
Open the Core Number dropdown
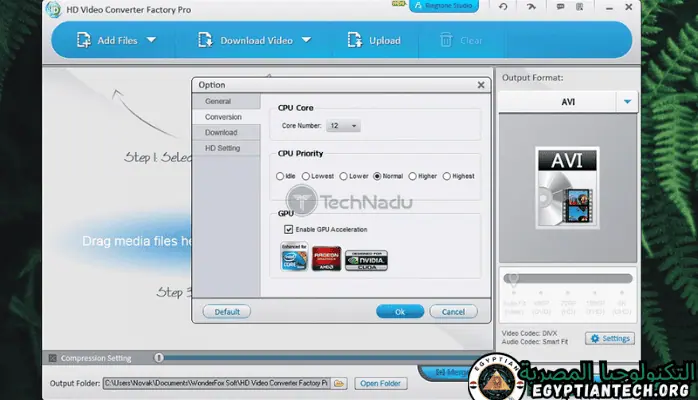(343, 126)
